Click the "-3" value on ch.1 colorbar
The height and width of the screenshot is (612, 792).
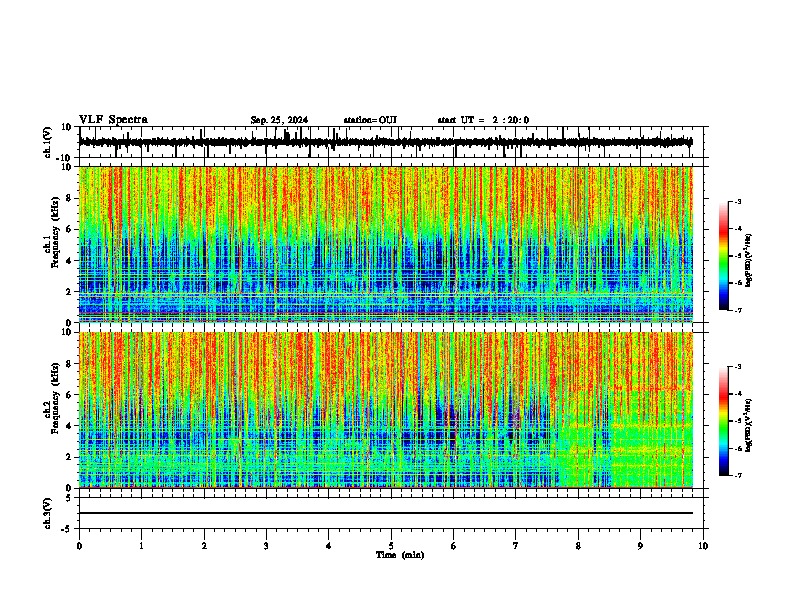738,202
